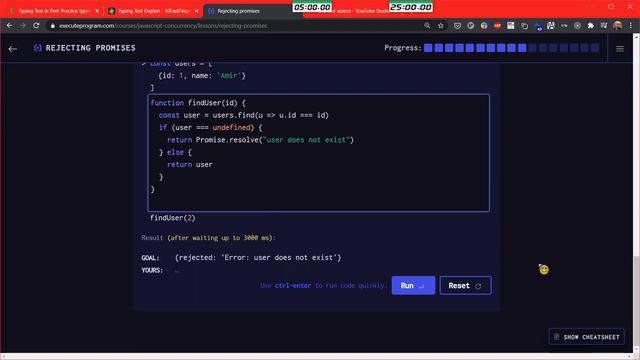This screenshot has height=360, width=640.
Task: Click the first filled progress block
Action: [x=428, y=48]
